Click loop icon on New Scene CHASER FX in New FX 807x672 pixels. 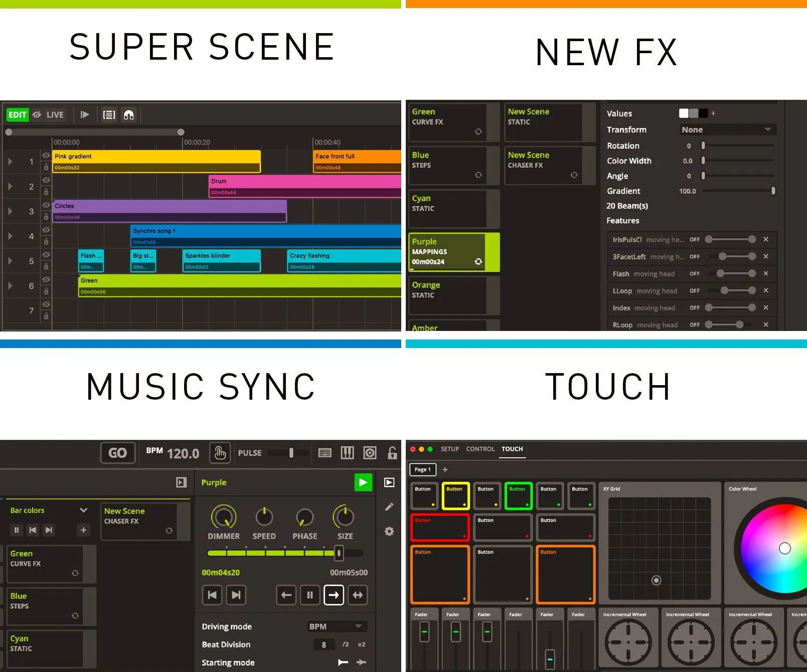574,175
